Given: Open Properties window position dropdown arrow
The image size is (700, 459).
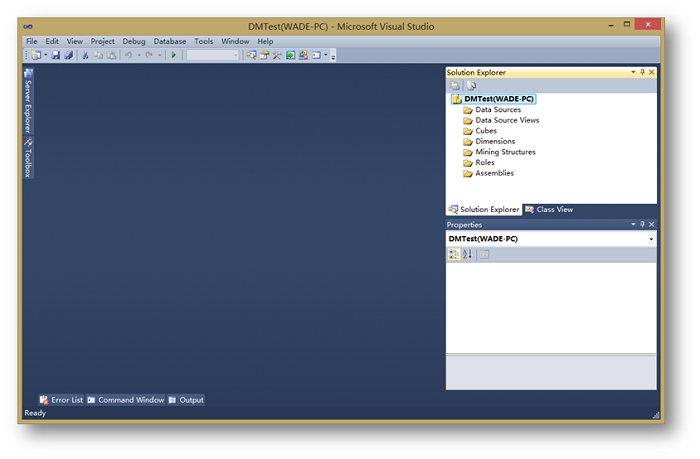Looking at the screenshot, I should [633, 224].
